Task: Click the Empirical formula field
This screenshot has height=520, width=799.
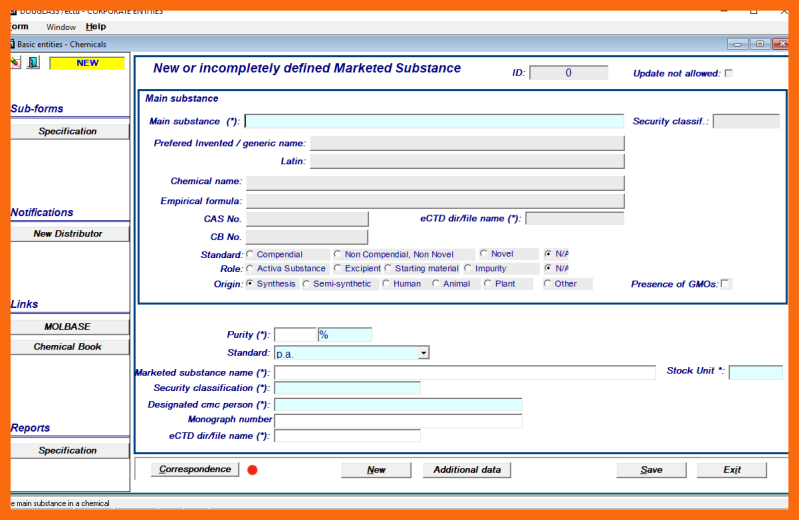Action: [435, 201]
